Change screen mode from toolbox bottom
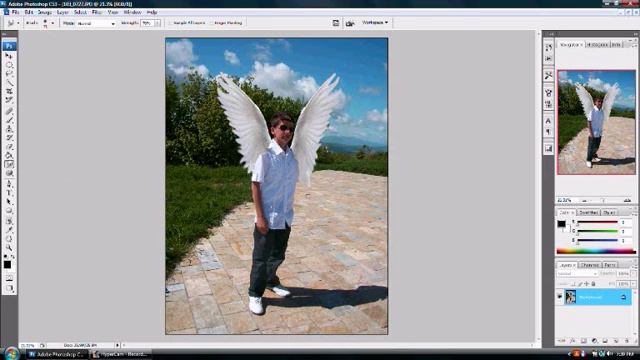 (9, 289)
